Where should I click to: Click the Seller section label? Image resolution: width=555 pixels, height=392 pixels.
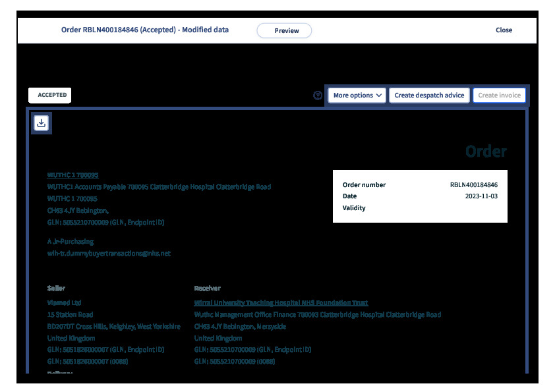pyautogui.click(x=56, y=289)
